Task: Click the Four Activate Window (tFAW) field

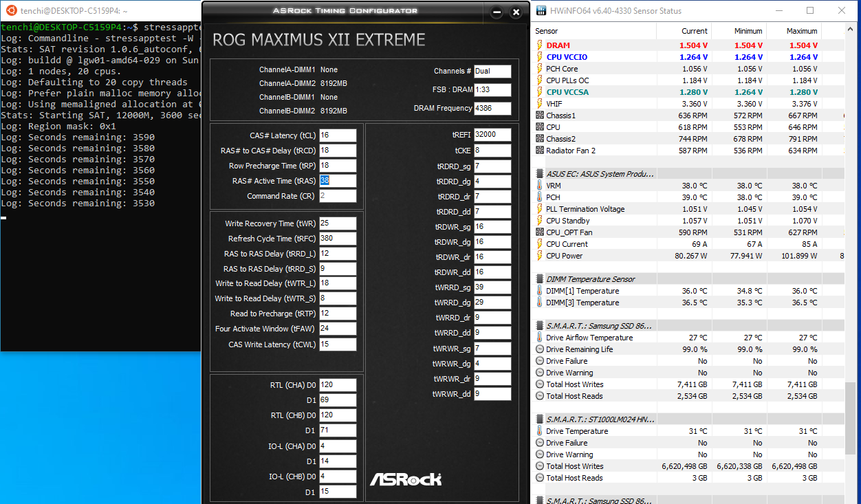Action: 338,329
